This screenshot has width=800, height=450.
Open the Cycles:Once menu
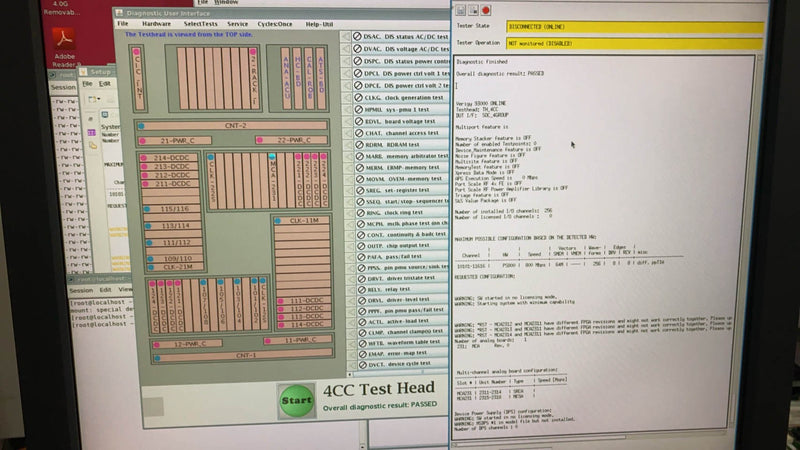(x=275, y=23)
